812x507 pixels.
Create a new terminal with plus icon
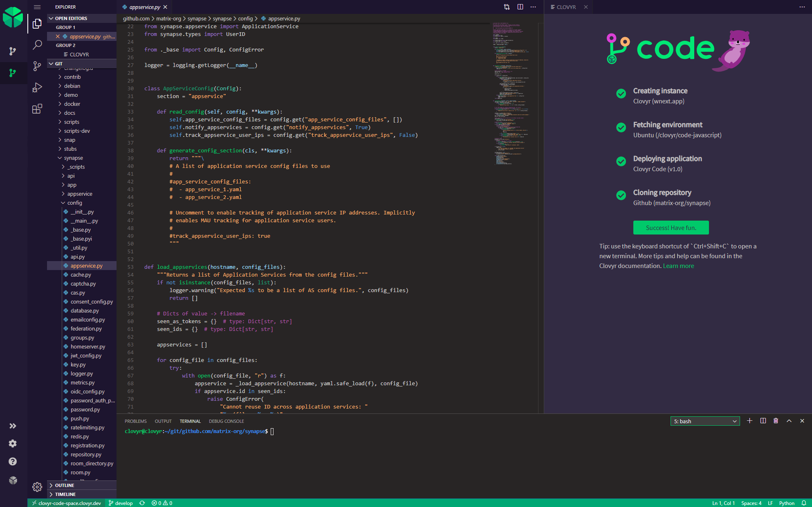pos(749,421)
